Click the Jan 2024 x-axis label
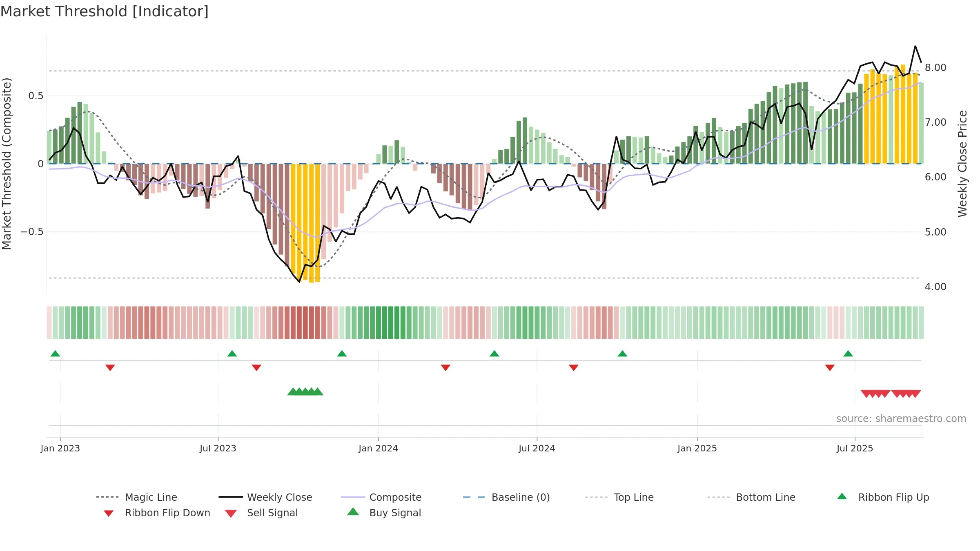The height and width of the screenshot is (551, 980). (379, 448)
